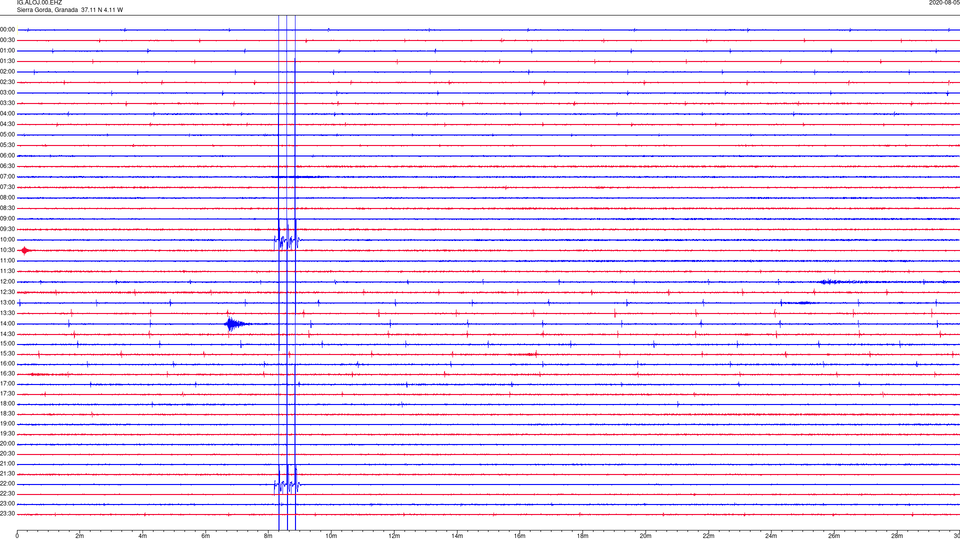This screenshot has height=540, width=960.
Task: Select the '00:00' time row label
Action: point(8,29)
